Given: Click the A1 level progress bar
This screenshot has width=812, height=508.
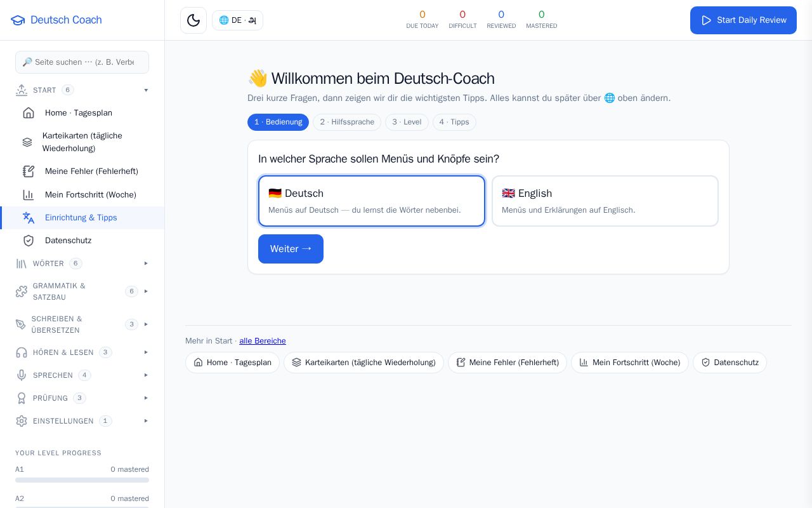Looking at the screenshot, I should coord(82,480).
